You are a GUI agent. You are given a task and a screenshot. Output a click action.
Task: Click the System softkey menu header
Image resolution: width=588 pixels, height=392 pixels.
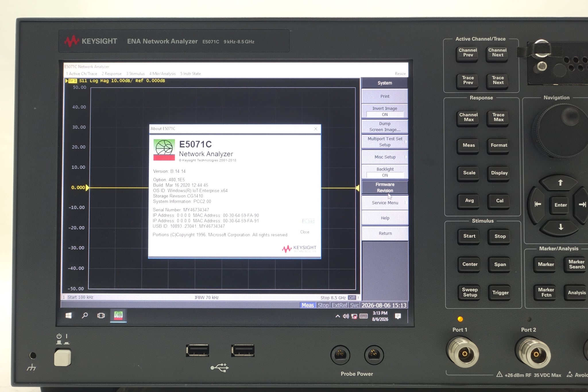(x=385, y=83)
